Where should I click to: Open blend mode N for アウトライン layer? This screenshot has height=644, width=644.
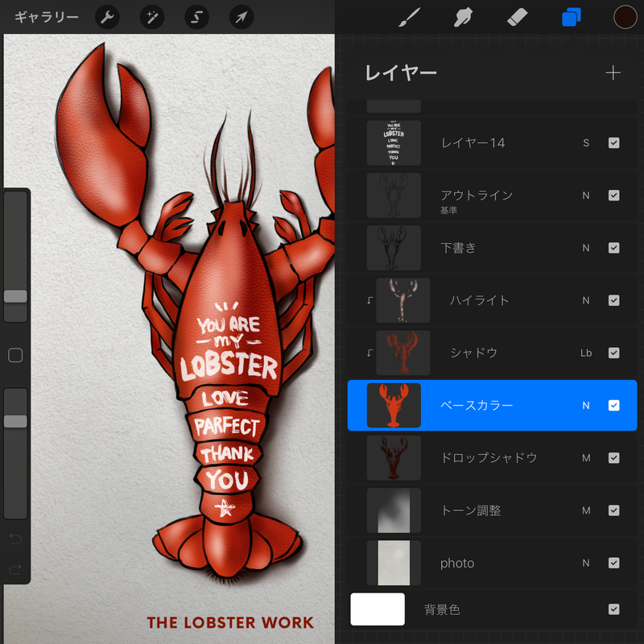pyautogui.click(x=586, y=196)
